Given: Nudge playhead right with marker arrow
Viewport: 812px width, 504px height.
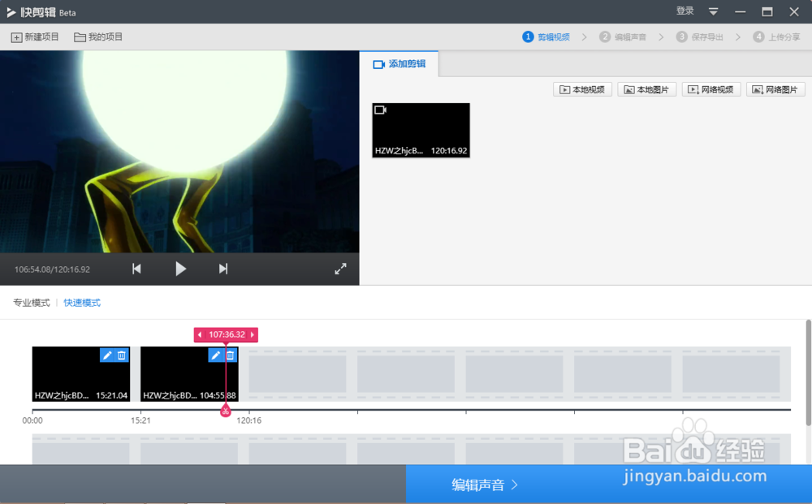Looking at the screenshot, I should click(x=253, y=335).
